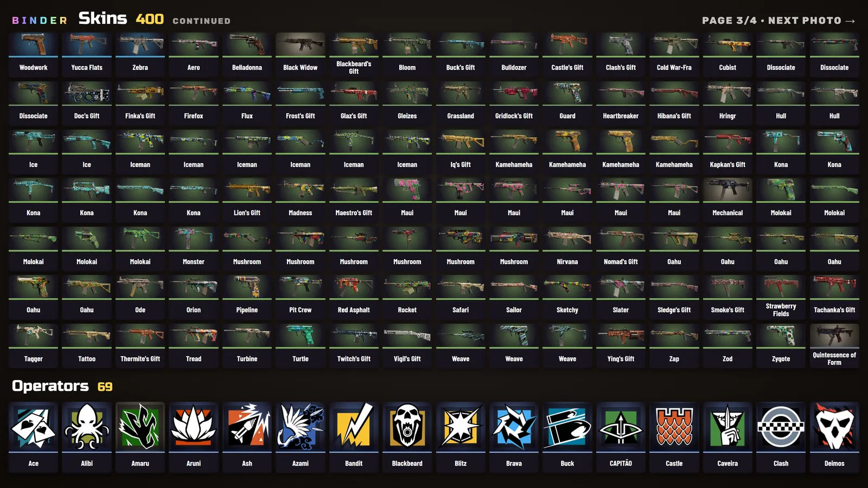The image size is (868, 488).
Task: Select the Mechanical skin thumbnail
Action: point(727,190)
